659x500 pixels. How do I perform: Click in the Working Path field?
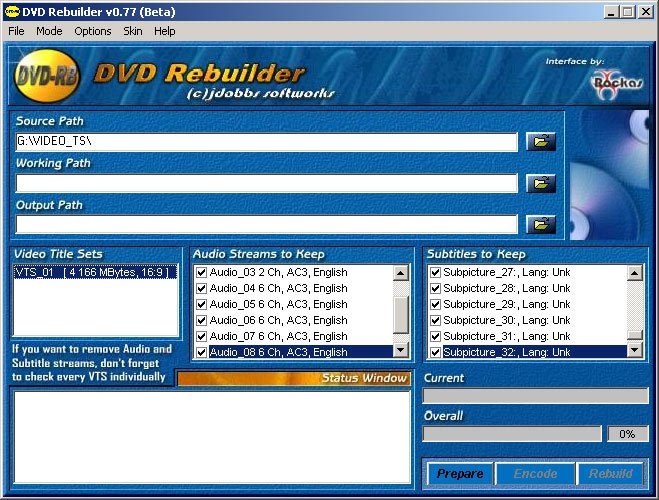tap(266, 184)
